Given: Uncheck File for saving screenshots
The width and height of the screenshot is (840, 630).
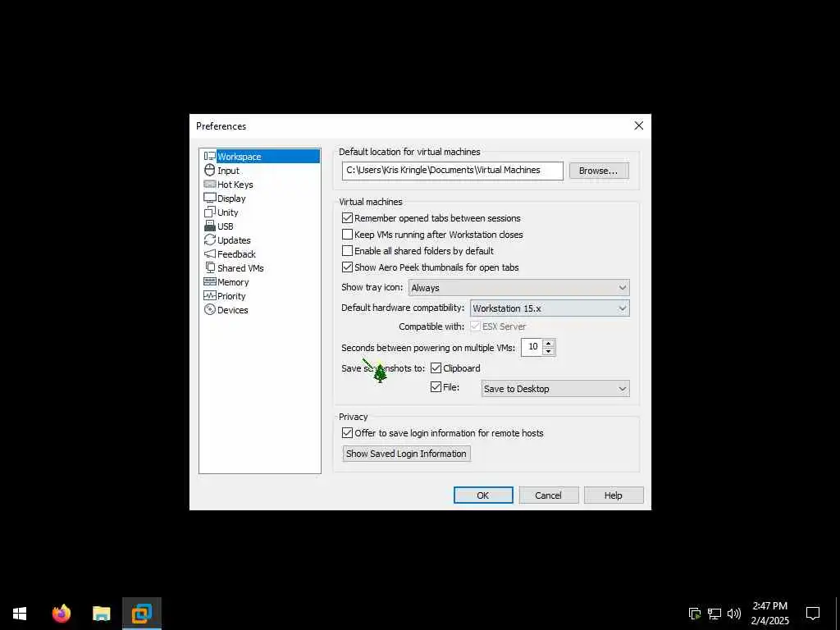Looking at the screenshot, I should pos(436,387).
